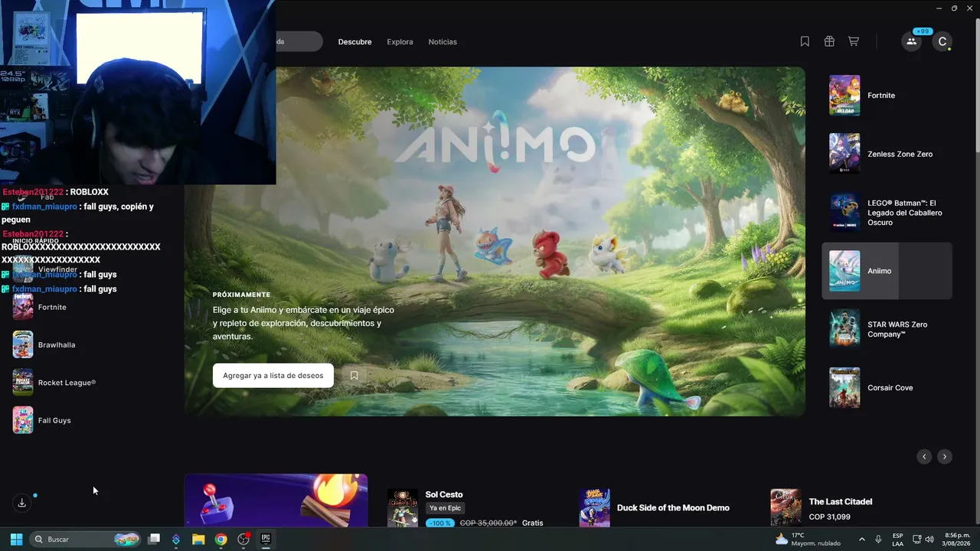The width and height of the screenshot is (980, 551).
Task: Open the network icon in system tray
Action: tap(916, 539)
